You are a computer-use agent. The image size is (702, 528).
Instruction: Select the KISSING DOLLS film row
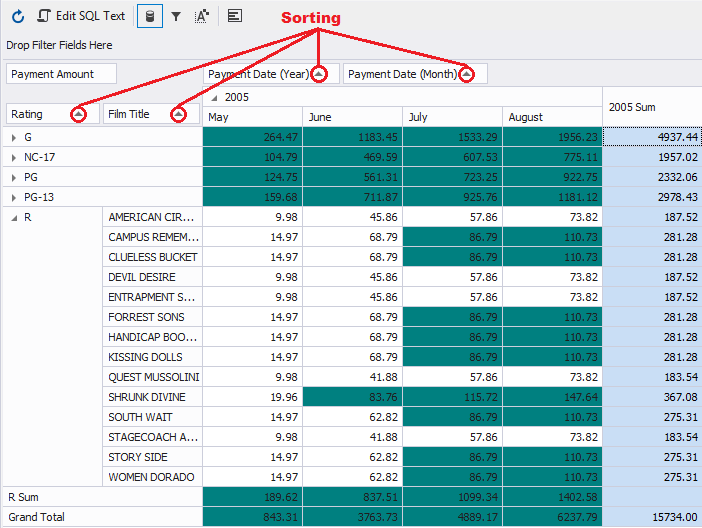[x=153, y=357]
